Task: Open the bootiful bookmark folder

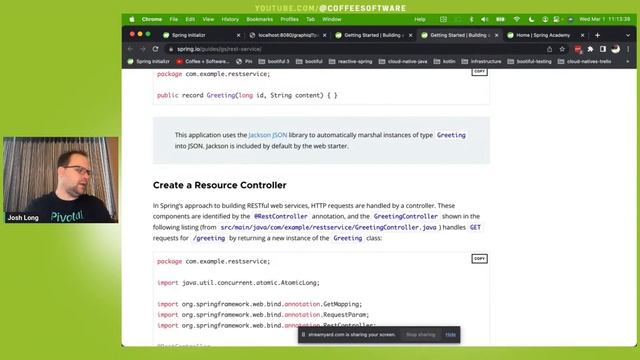Action: coord(309,62)
